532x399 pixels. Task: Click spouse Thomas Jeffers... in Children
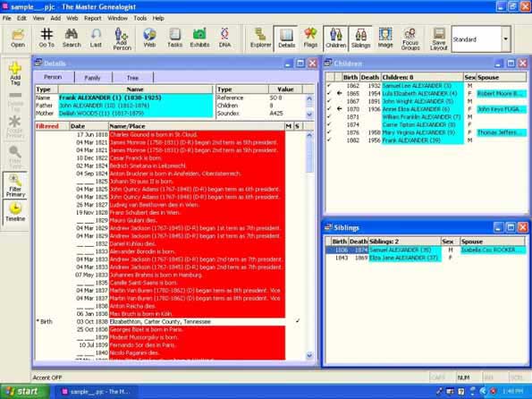tap(502, 132)
